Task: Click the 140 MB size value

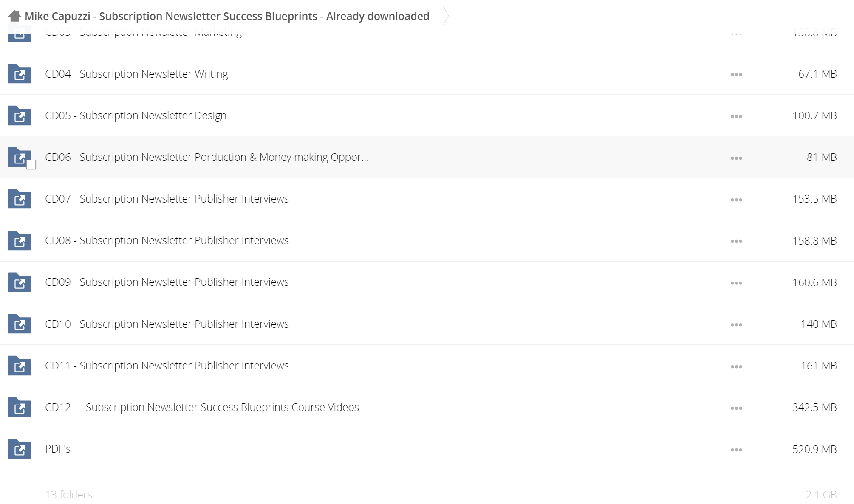Action: pyautogui.click(x=819, y=324)
